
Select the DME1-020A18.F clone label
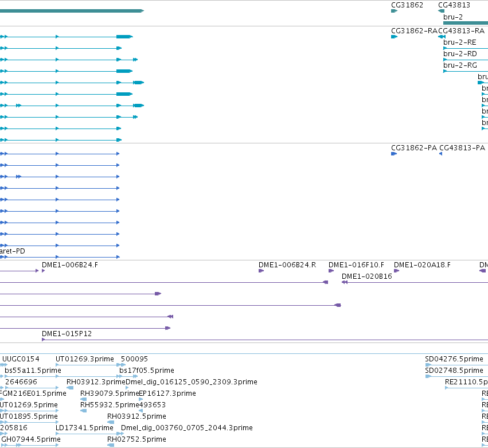[422, 265]
